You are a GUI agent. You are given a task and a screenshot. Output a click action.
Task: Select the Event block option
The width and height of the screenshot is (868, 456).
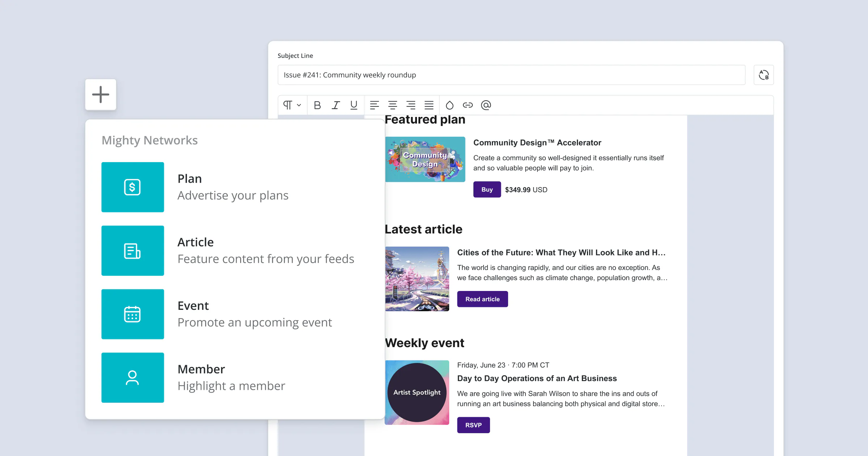pos(133,314)
